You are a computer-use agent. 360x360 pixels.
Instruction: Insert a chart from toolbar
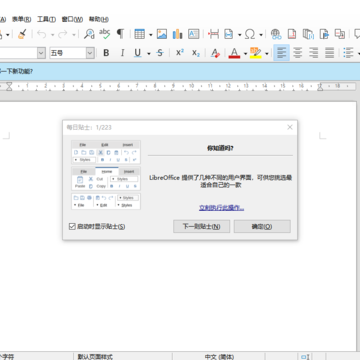(x=178, y=34)
